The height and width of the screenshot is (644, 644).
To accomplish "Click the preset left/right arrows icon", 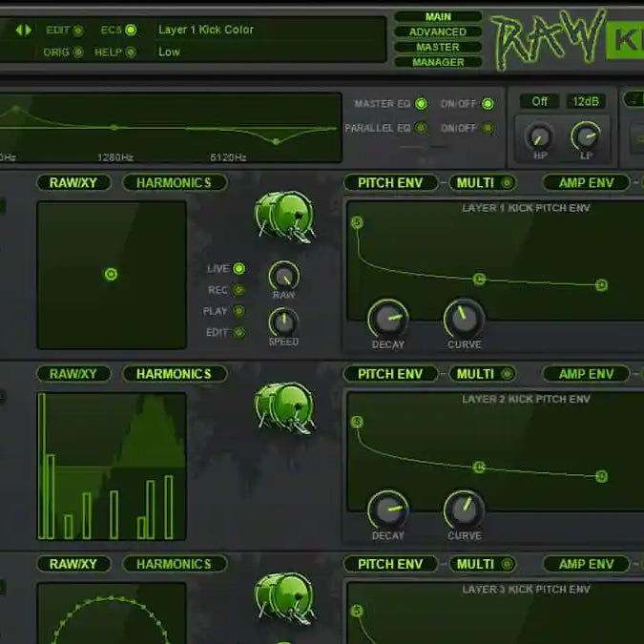I will [24, 30].
